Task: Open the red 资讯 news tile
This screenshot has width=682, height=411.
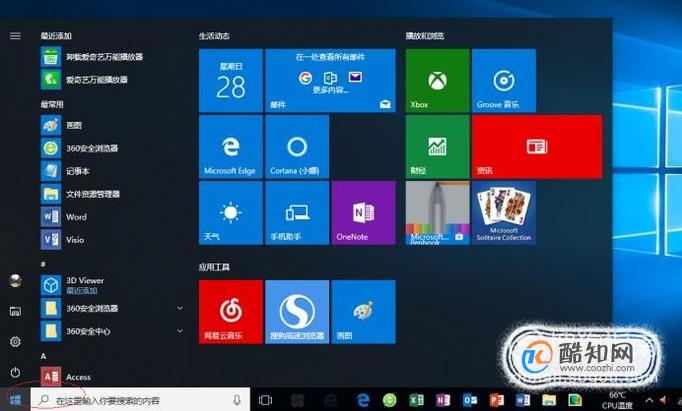Action: coord(537,147)
